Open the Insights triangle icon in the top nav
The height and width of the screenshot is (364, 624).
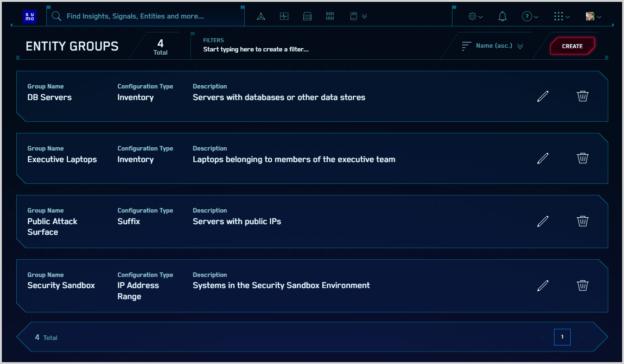261,17
